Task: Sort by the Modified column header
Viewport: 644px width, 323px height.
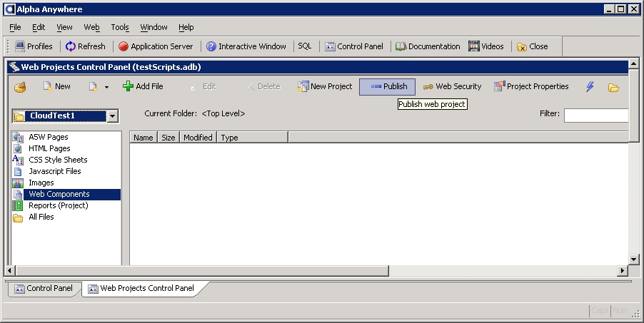Action: pyautogui.click(x=198, y=138)
